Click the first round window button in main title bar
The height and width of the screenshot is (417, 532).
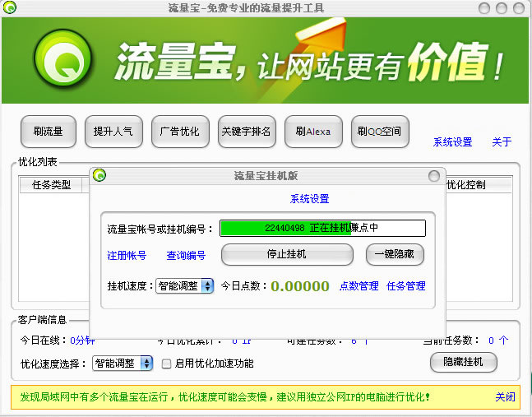click(484, 7)
